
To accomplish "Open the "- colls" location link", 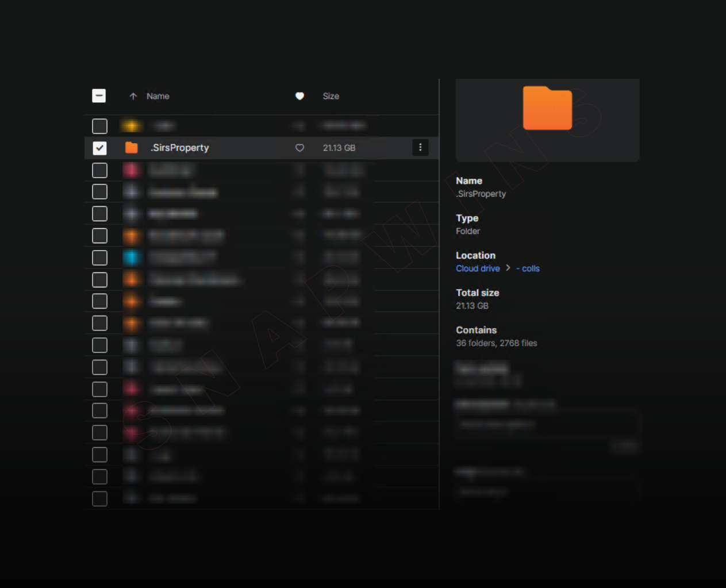I will tap(528, 268).
